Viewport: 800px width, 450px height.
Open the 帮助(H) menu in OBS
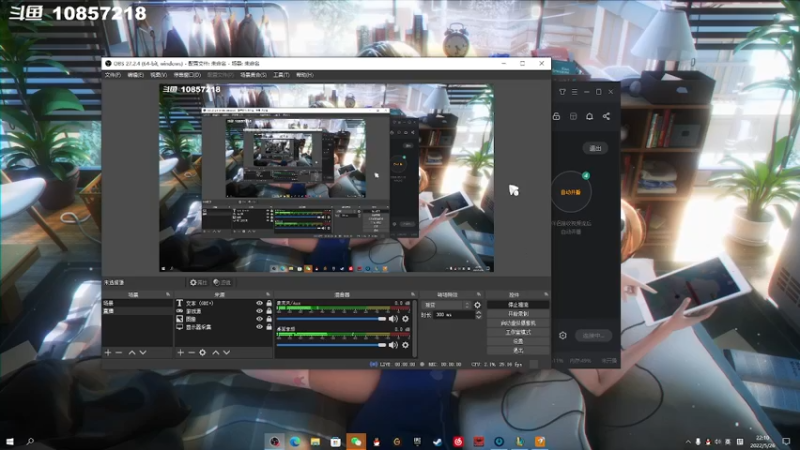coord(305,75)
